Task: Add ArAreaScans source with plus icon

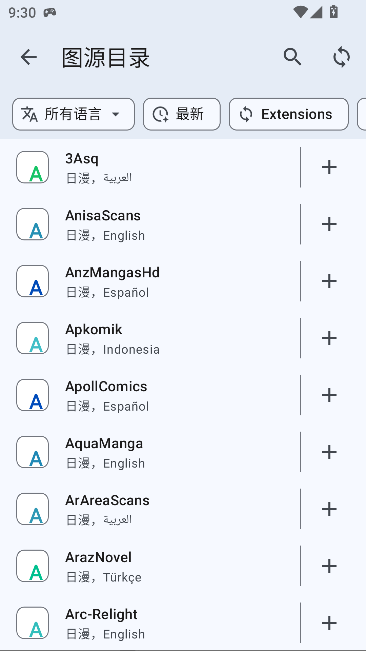Action: point(329,509)
